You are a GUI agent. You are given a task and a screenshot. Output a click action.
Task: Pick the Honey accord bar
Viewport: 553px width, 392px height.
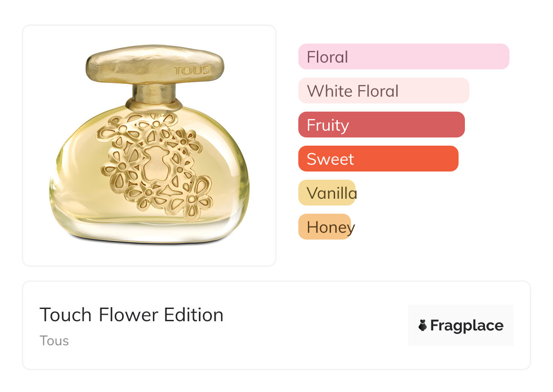(x=325, y=227)
